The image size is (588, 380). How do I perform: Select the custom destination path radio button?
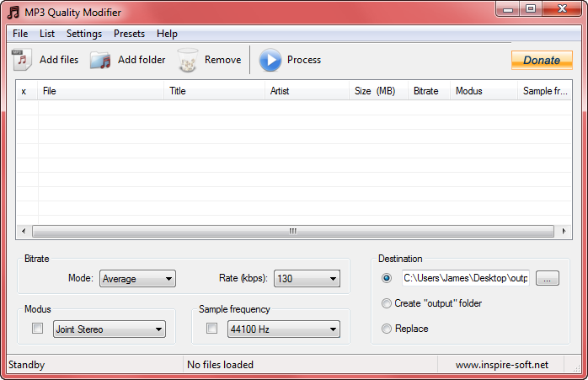pyautogui.click(x=387, y=278)
